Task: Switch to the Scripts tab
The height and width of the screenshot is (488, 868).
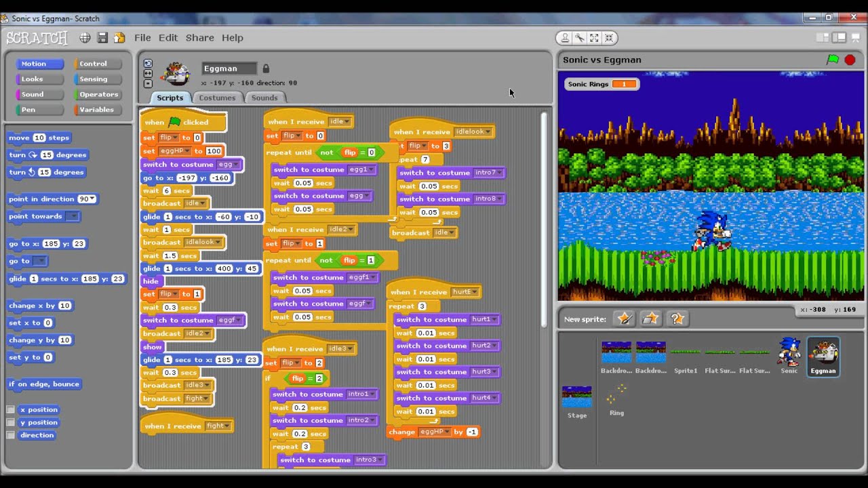Action: pyautogui.click(x=170, y=98)
